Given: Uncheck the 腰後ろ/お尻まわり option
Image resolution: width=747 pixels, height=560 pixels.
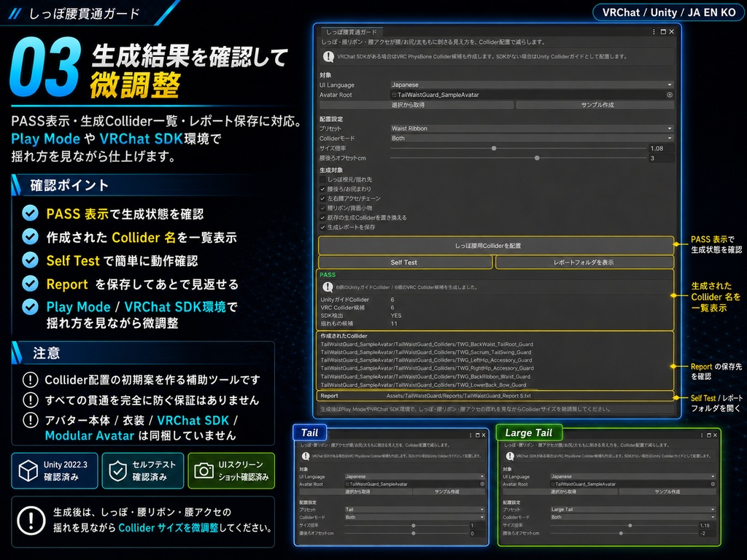Looking at the screenshot, I should point(322,189).
